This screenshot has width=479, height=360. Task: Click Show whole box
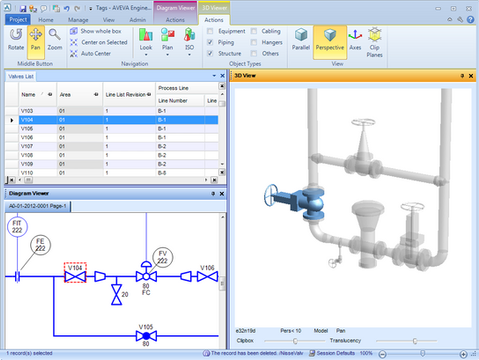[x=96, y=31]
